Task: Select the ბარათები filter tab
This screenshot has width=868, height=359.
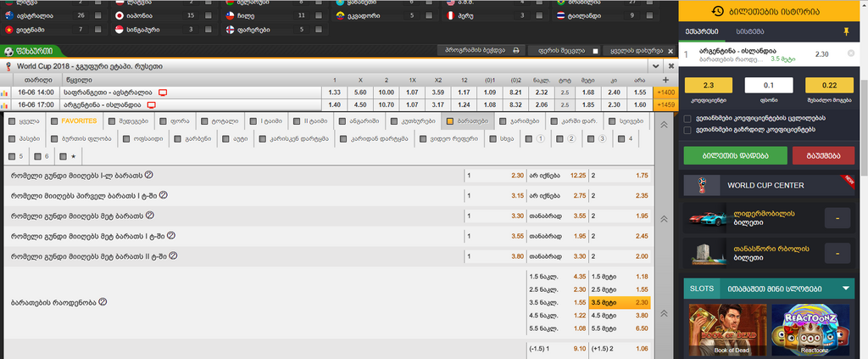Action: pos(467,121)
